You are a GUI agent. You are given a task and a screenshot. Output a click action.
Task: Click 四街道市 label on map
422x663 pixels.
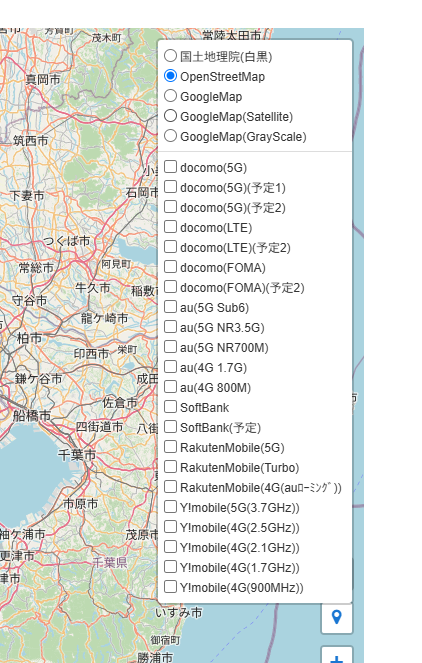click(100, 427)
